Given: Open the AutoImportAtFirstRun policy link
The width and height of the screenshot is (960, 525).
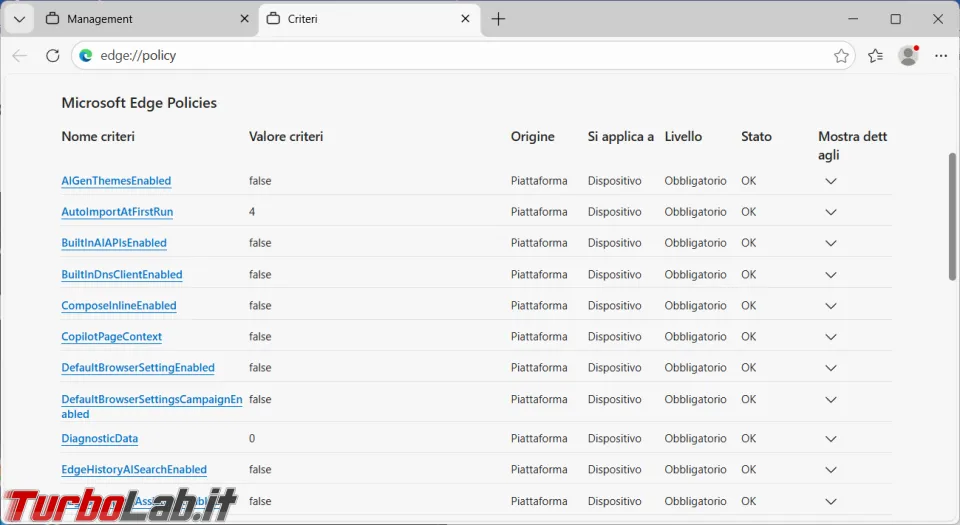Looking at the screenshot, I should click(117, 212).
